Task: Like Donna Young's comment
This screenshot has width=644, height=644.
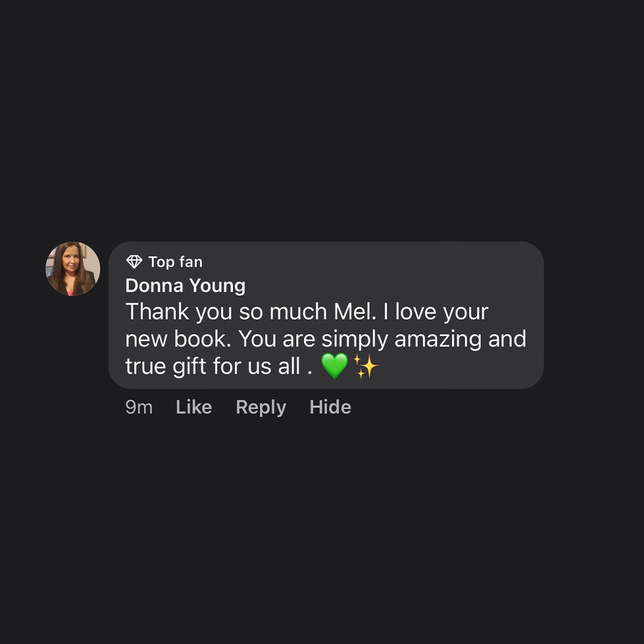Action: click(194, 407)
